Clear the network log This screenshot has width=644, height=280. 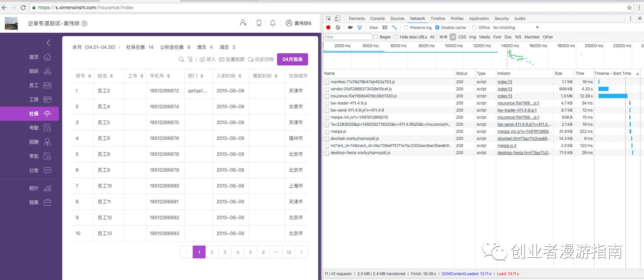click(x=338, y=28)
